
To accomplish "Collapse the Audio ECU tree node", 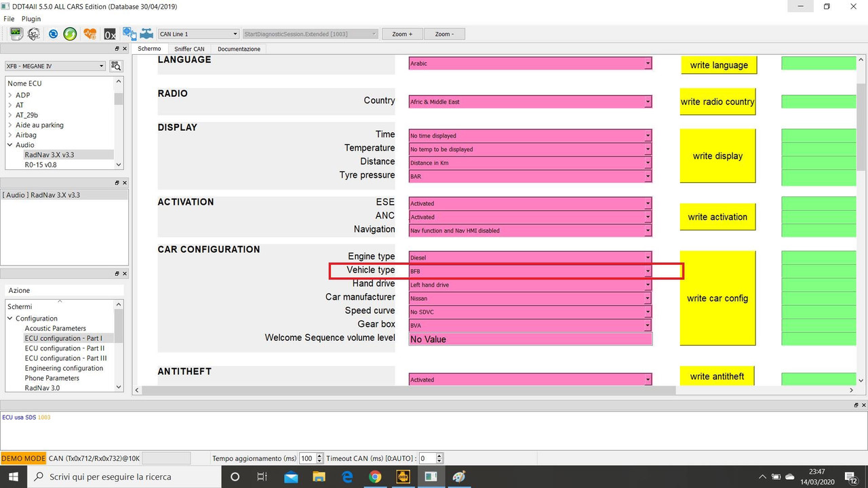I will (x=9, y=145).
